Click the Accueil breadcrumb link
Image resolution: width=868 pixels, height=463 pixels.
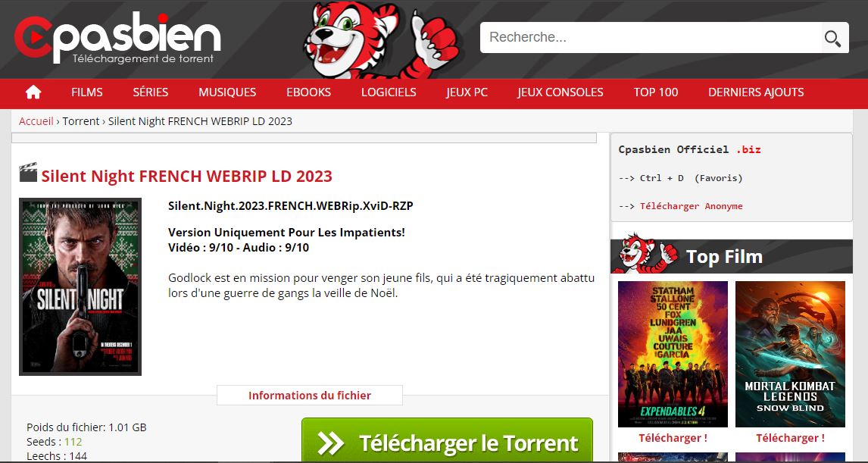click(x=36, y=121)
